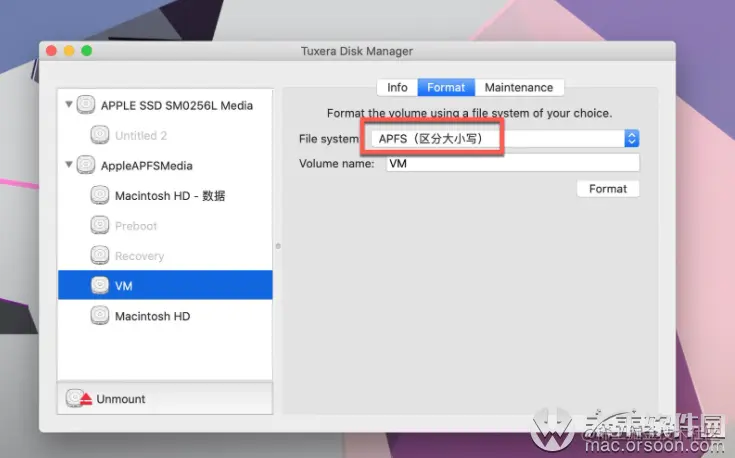The image size is (735, 458).
Task: Click the sidebar split divider handle
Action: [278, 246]
